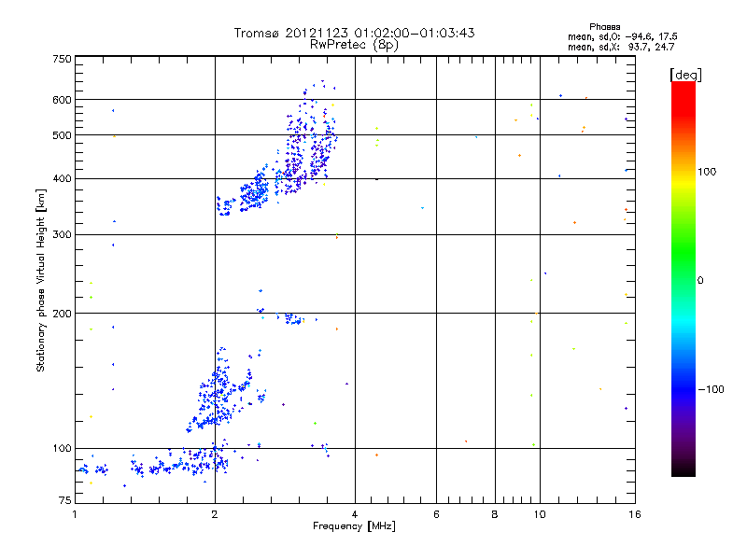Click the 'mean, sd,X: 93.7, 24.7' line
747x560 pixels.
(x=621, y=47)
